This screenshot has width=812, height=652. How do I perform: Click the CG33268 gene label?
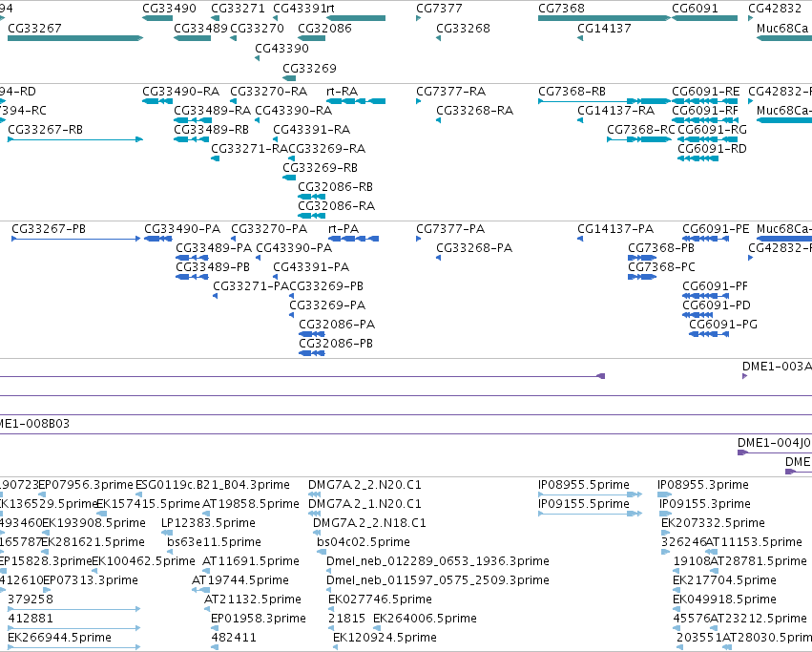463,28
